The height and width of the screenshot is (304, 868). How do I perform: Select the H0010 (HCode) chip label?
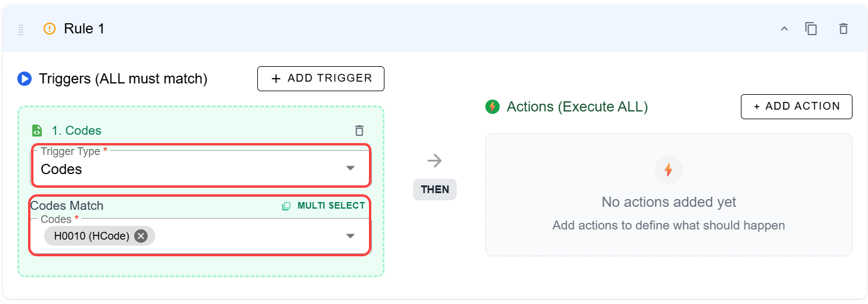(x=92, y=236)
